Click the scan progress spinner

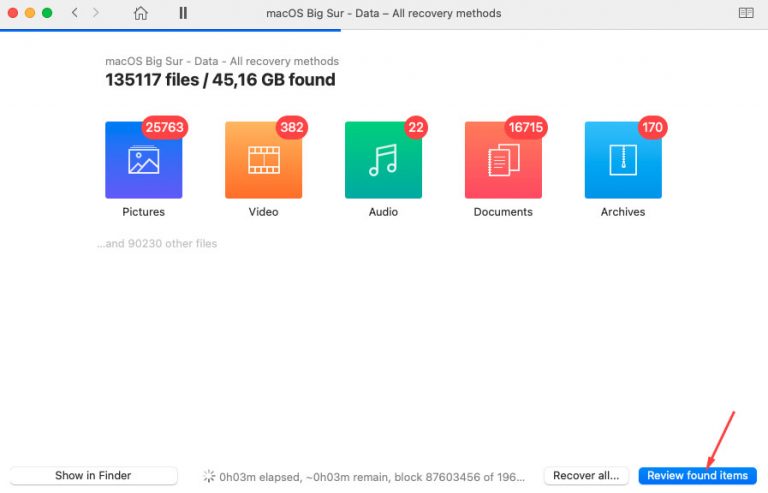pos(209,476)
